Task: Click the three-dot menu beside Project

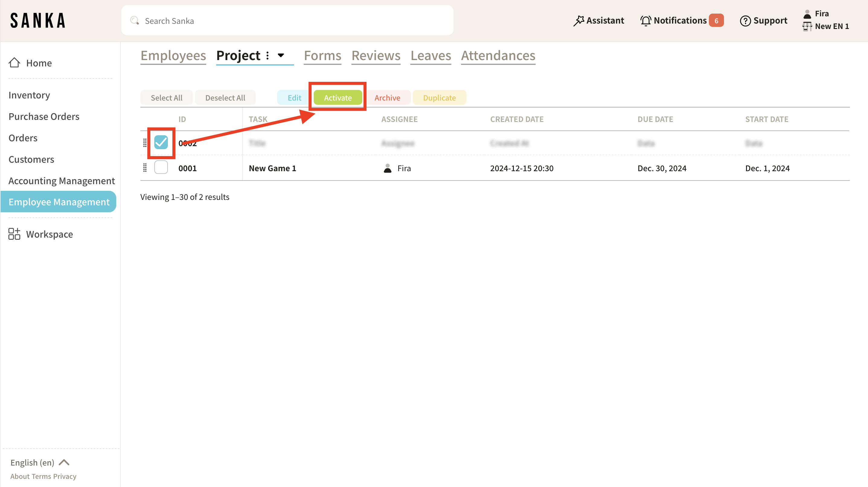Action: [x=267, y=55]
